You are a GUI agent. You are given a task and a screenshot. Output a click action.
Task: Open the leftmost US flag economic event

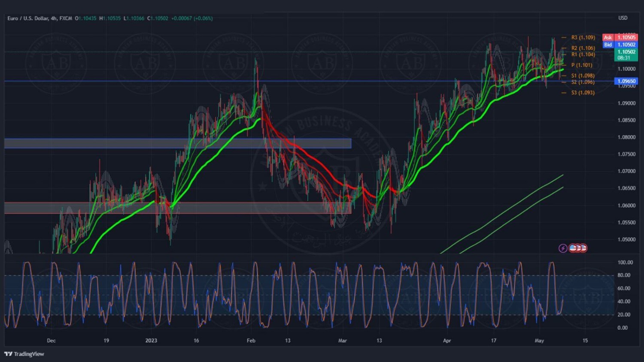[573, 248]
